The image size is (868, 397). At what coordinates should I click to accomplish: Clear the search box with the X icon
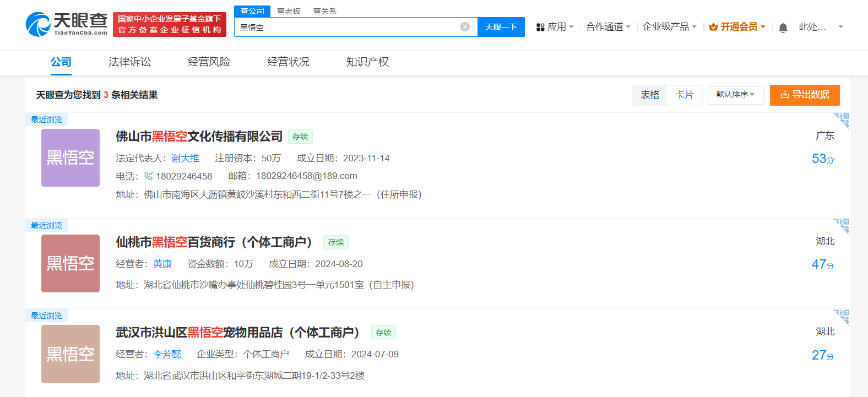465,27
